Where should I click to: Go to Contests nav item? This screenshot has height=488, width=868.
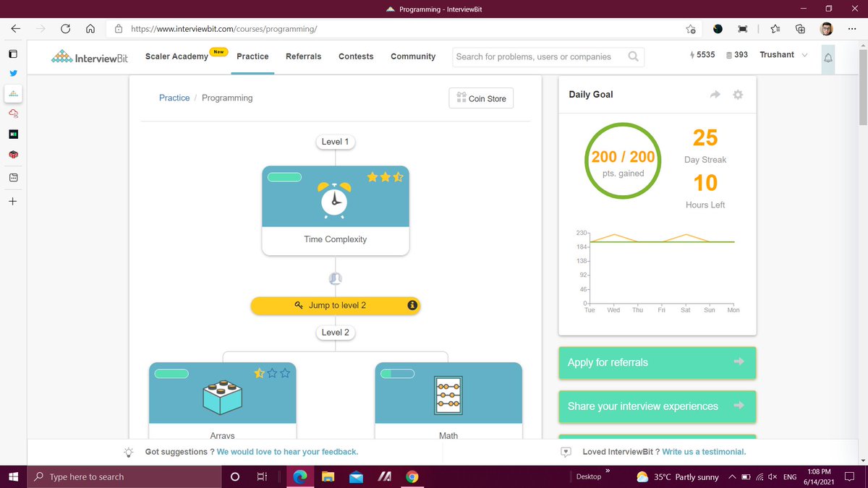[x=356, y=56]
